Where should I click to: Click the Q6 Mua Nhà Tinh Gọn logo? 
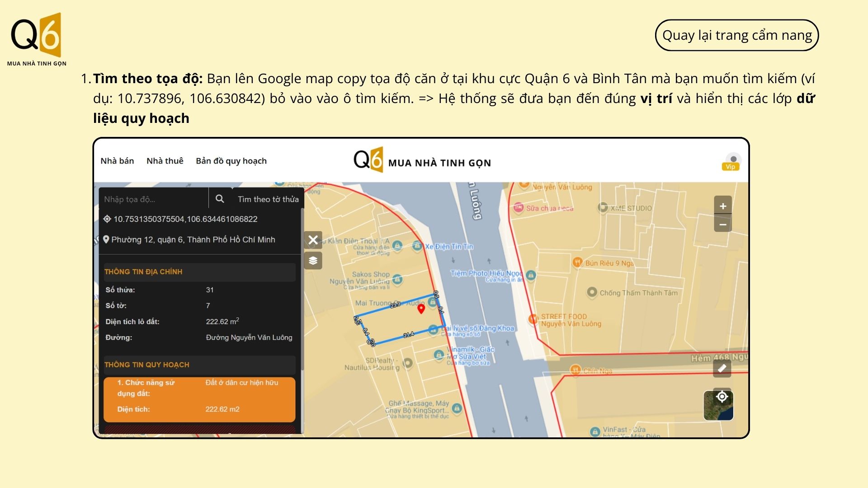pos(37,40)
